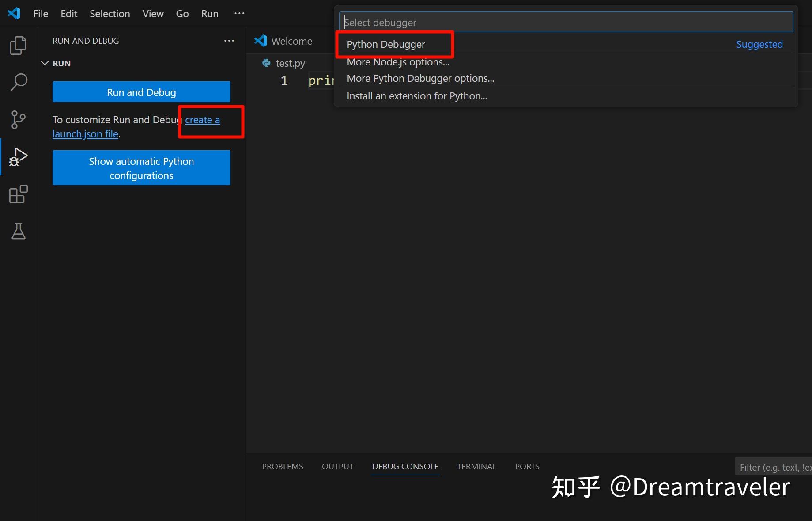
Task: Open Views and More Actions menu
Action: point(229,40)
